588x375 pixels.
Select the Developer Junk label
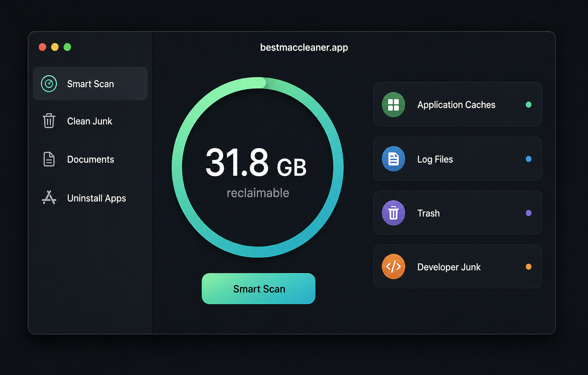point(449,267)
